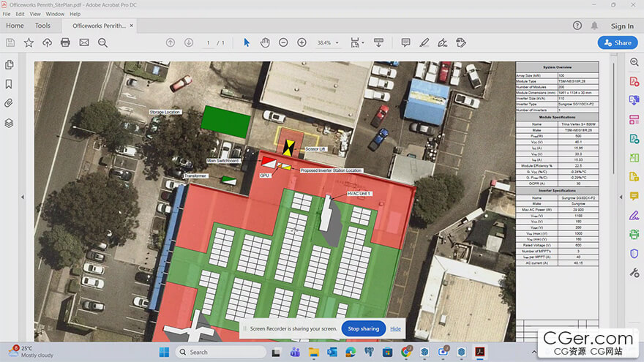The width and height of the screenshot is (644, 362).
Task: Click the Print file icon
Action: click(x=65, y=42)
